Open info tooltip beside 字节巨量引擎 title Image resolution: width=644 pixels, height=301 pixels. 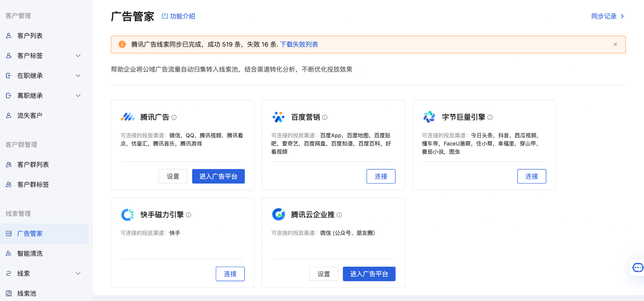pyautogui.click(x=490, y=117)
